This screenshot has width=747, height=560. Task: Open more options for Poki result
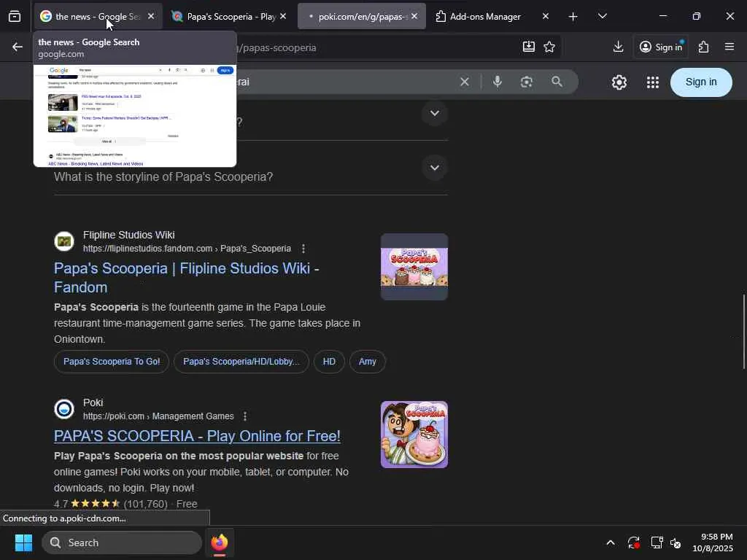pos(245,416)
